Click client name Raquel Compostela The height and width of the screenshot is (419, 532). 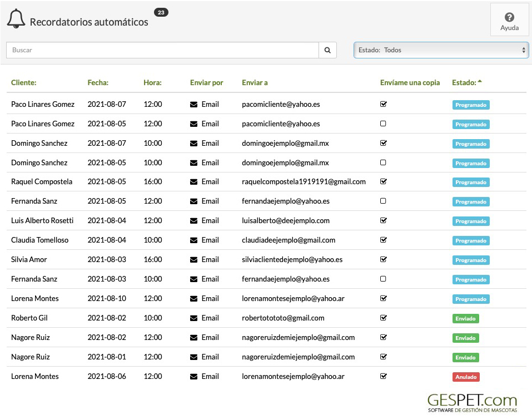[42, 181]
